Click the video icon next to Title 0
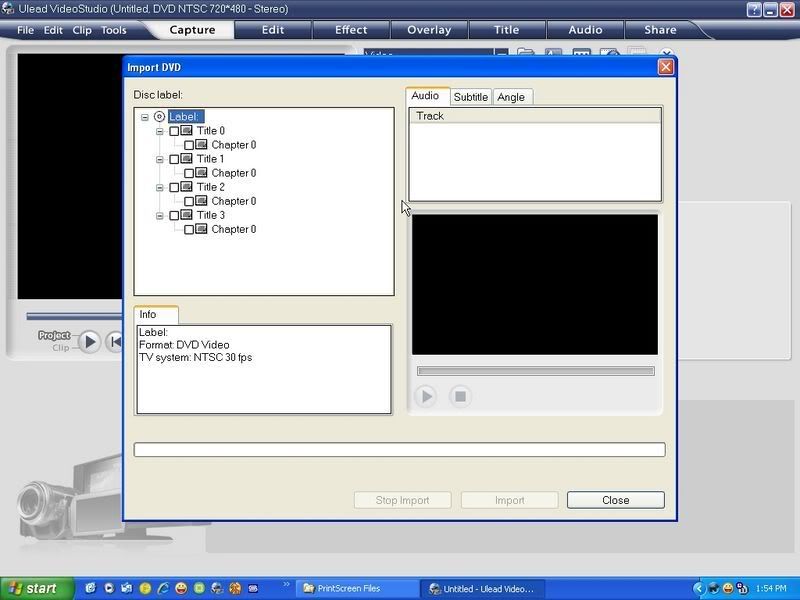 186,131
